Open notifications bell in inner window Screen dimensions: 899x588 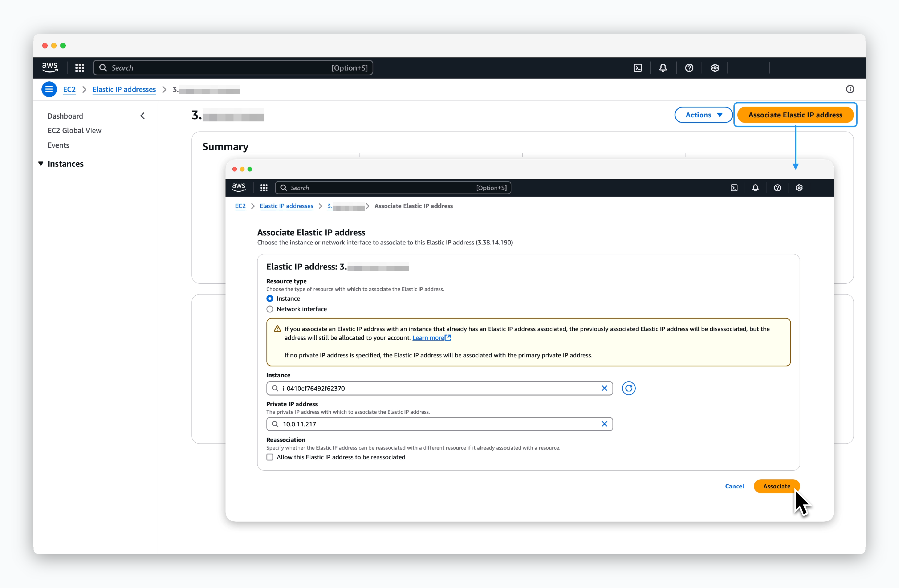tap(755, 188)
